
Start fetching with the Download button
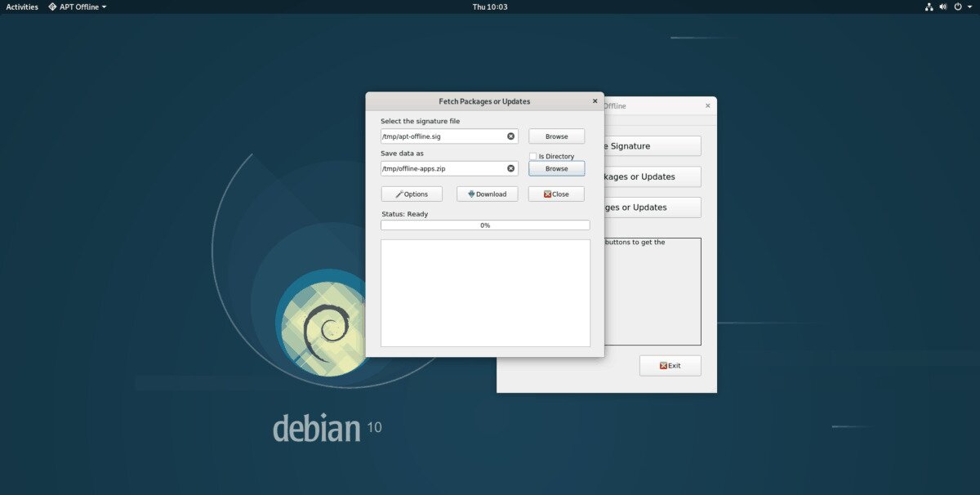(487, 194)
